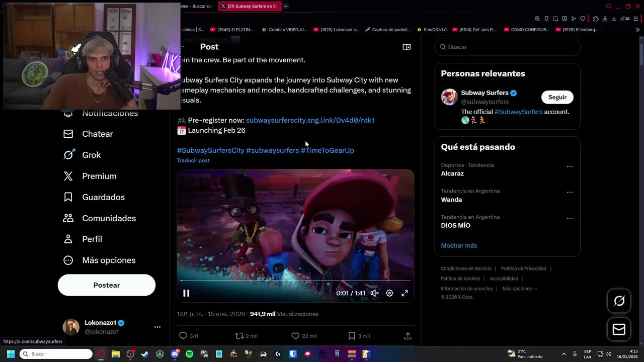
Task: Open Grok in sidebar
Action: click(82, 155)
